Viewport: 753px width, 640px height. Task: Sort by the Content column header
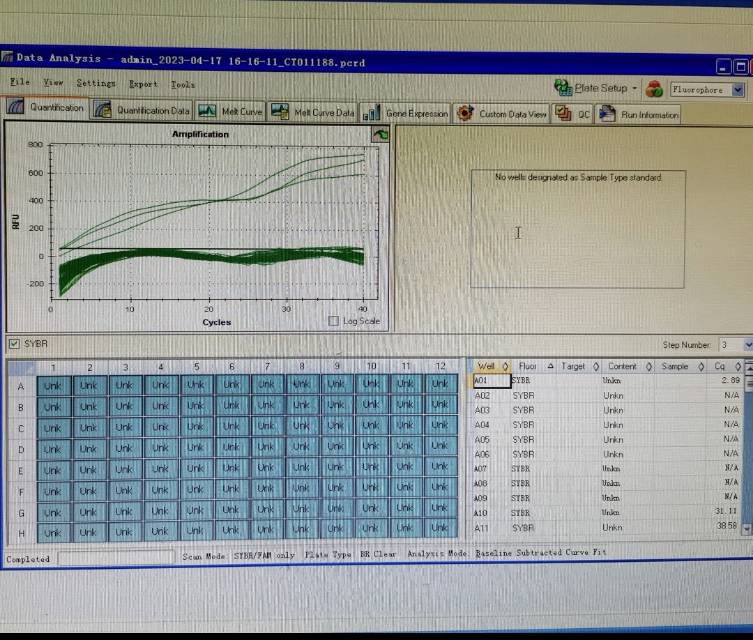pyautogui.click(x=628, y=366)
